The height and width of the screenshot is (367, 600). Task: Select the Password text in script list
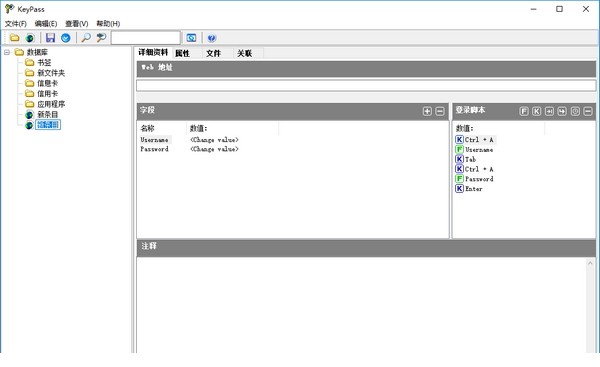479,179
